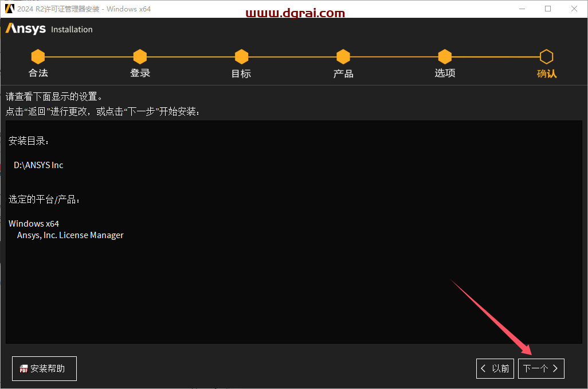Click the 确认 step hexagon outline
Image resolution: width=588 pixels, height=389 pixels.
546,57
